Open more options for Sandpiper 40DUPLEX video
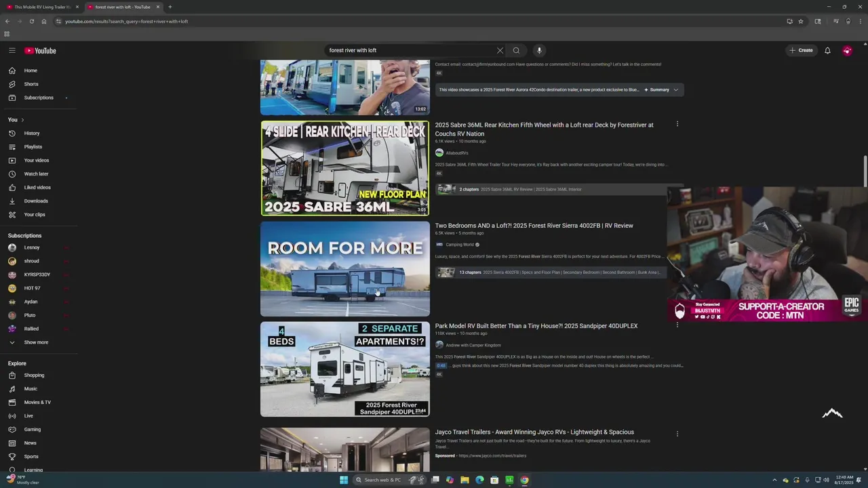Image resolution: width=868 pixels, height=488 pixels. pyautogui.click(x=677, y=325)
